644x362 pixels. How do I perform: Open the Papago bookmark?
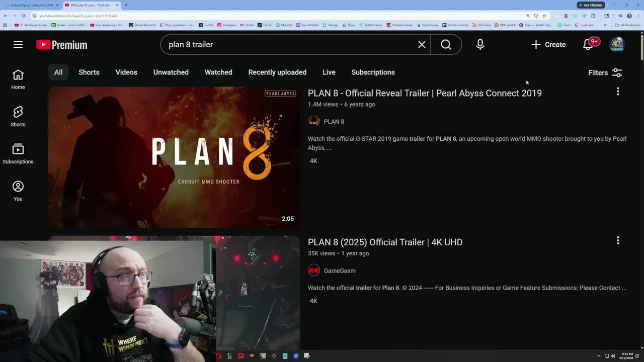(331, 25)
